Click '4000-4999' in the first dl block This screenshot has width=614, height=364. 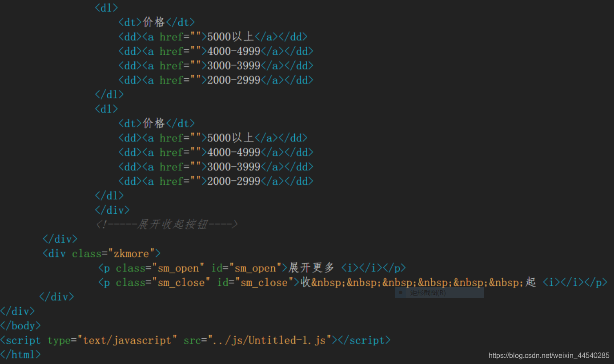coord(234,52)
